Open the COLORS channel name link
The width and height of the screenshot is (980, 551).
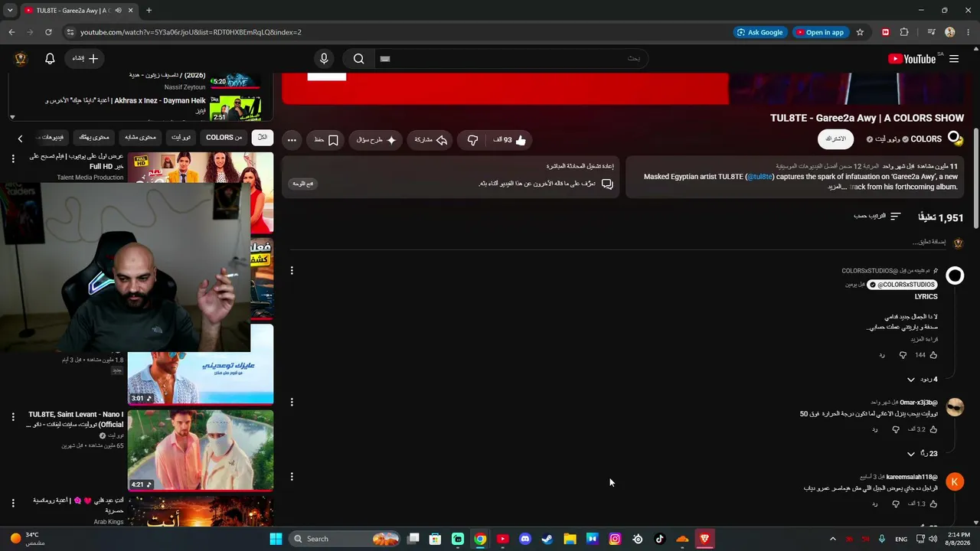926,139
